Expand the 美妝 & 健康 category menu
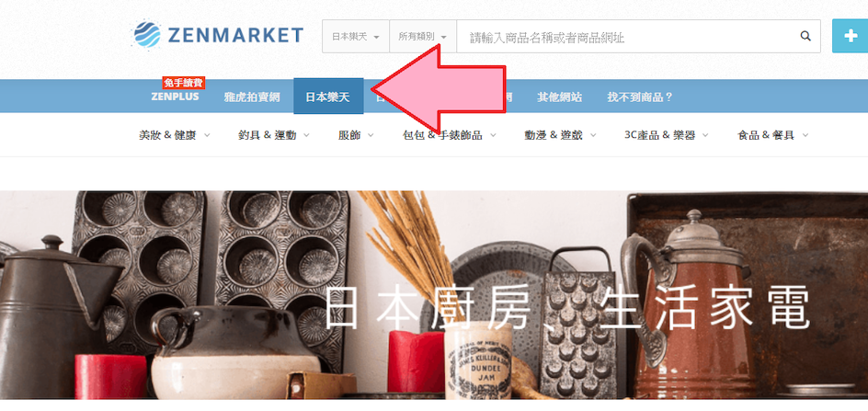 coord(175,134)
